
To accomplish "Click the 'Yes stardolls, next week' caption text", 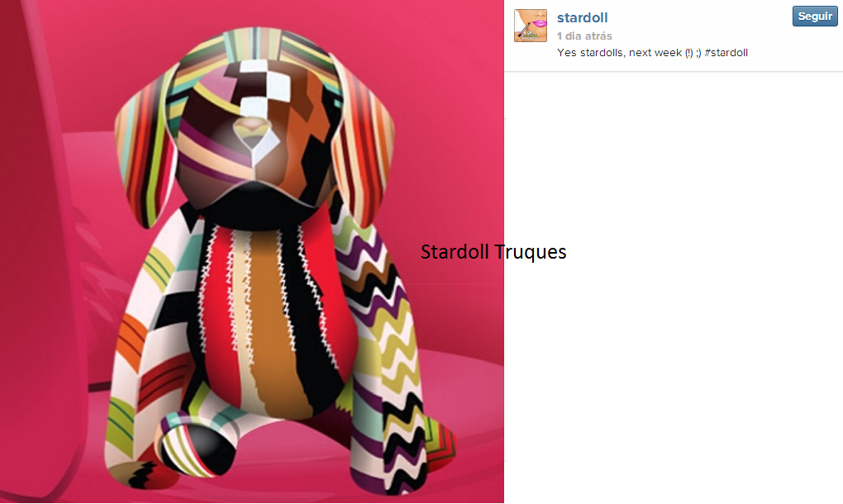I will coord(619,53).
